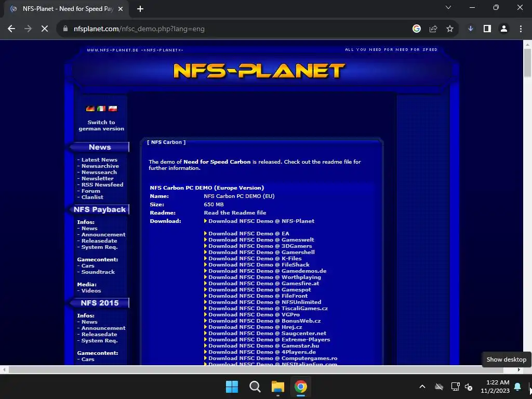The height and width of the screenshot is (399, 532).
Task: Open a new tab with the plus icon
Action: 140,9
